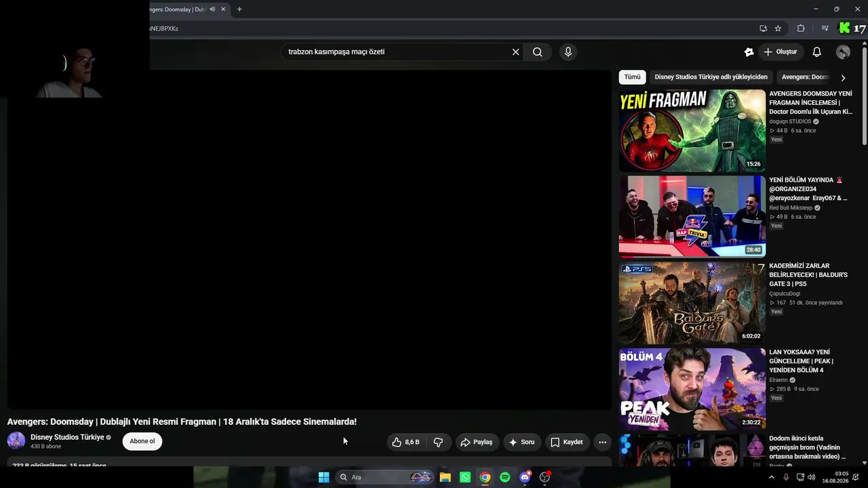This screenshot has height=488, width=868.
Task: Open File Explorer from the taskbar
Action: 446,477
